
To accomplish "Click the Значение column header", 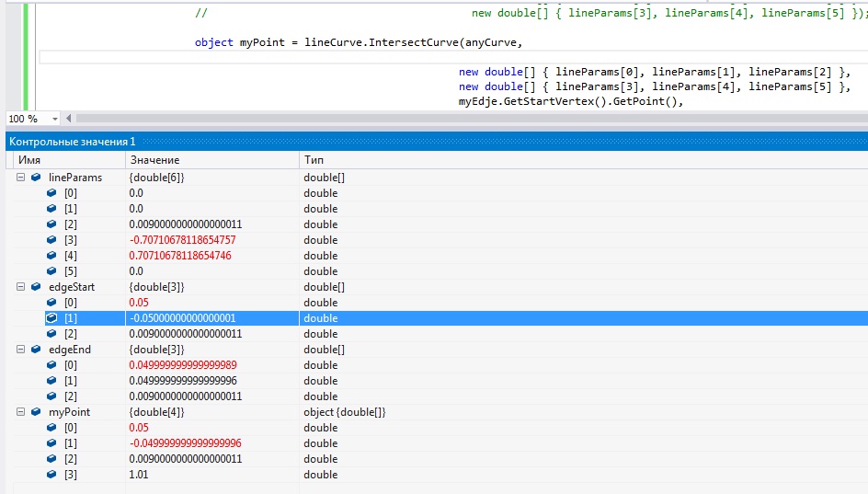I will pyautogui.click(x=212, y=160).
